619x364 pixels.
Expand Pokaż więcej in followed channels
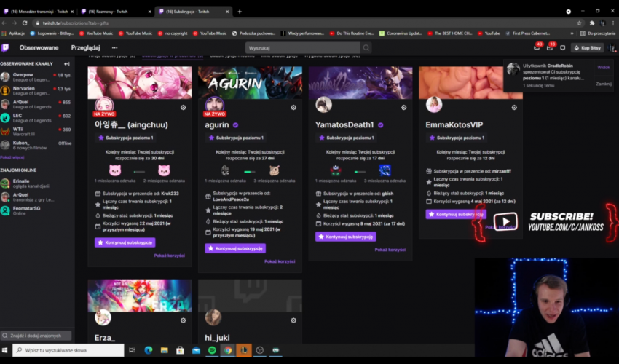[x=12, y=157]
